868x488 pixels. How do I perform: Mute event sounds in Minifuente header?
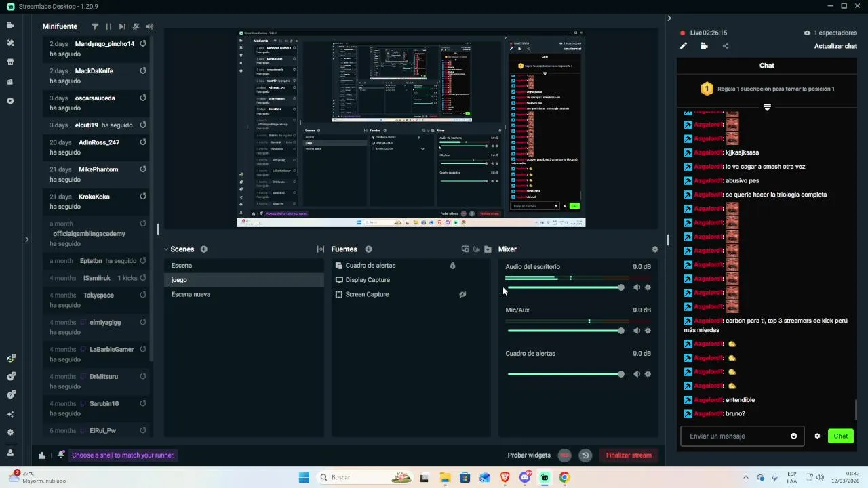pyautogui.click(x=136, y=26)
